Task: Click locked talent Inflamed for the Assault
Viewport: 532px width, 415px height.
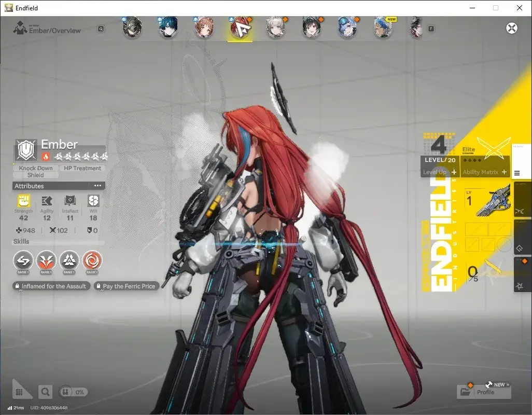Action: pyautogui.click(x=51, y=286)
